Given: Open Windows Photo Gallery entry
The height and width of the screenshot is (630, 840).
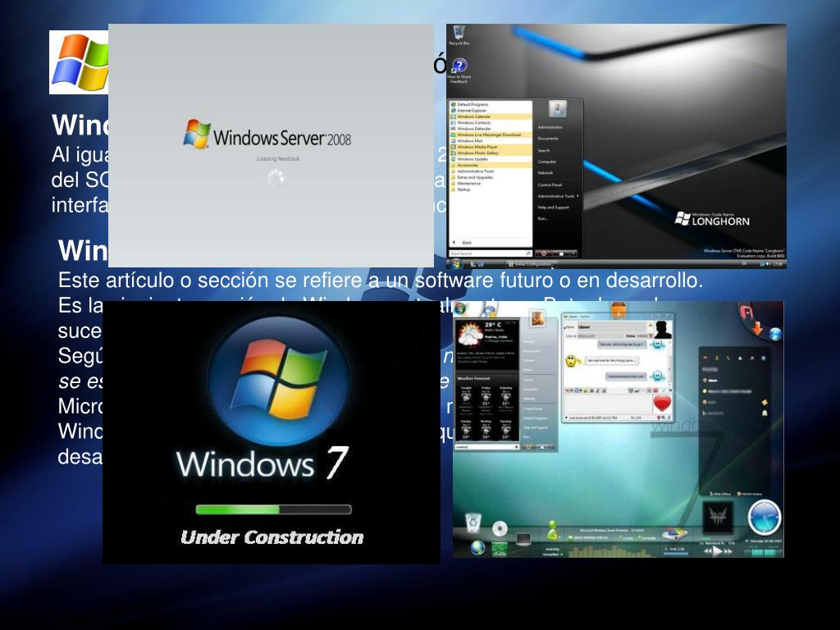Looking at the screenshot, I should [x=491, y=153].
